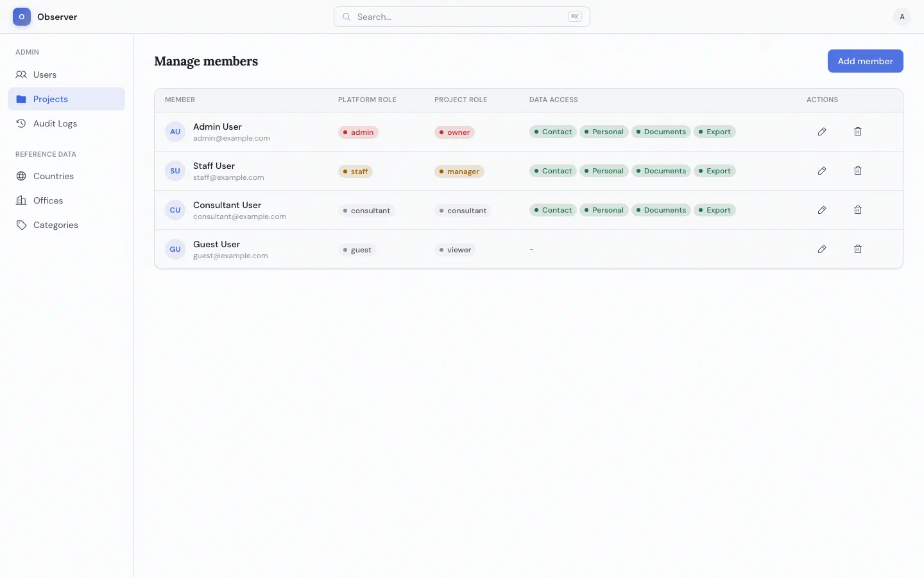Click the Actions column header

(822, 100)
